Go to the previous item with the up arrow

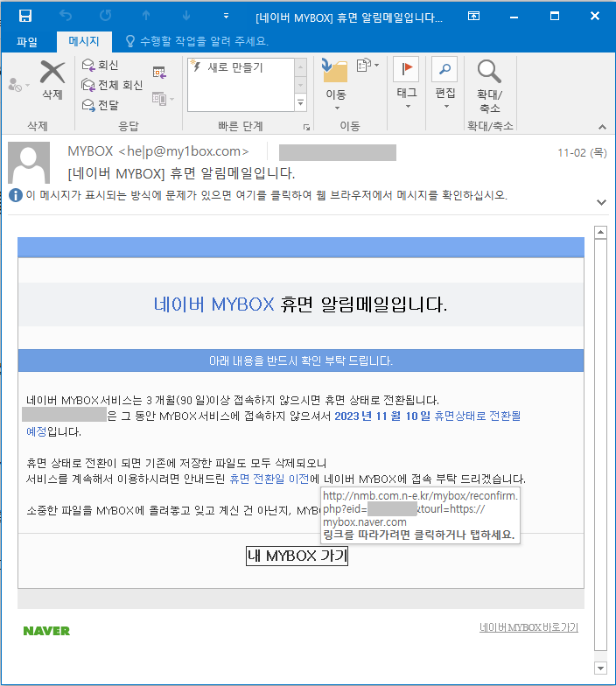click(146, 16)
